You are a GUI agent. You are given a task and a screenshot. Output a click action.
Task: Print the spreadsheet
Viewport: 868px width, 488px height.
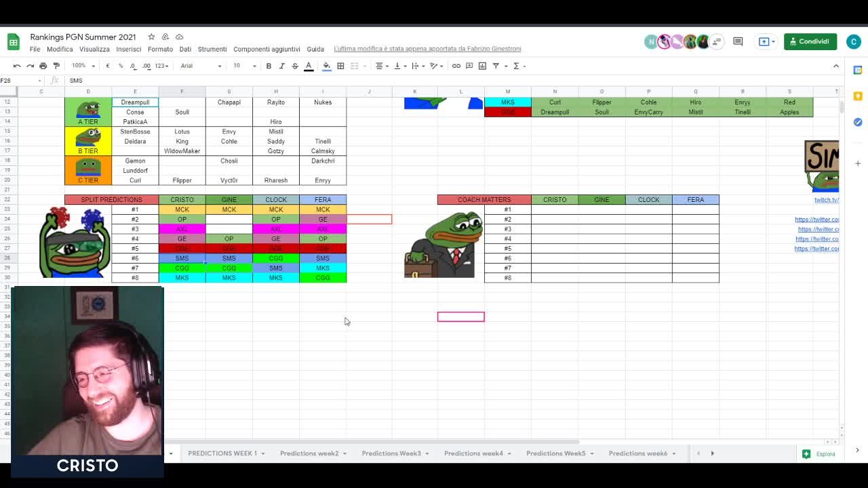(43, 66)
